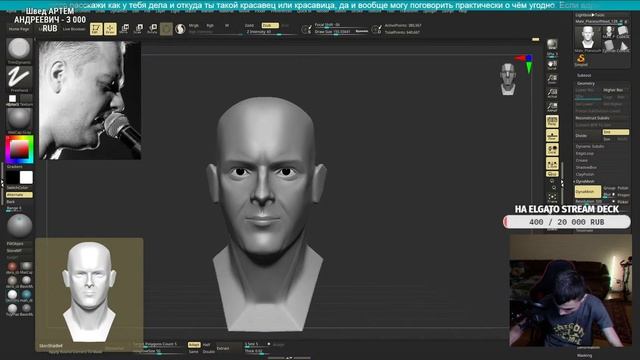Viewport: 640px width, 360px height.
Task: Click the Gizmo 3D icon
Action: 166,29
